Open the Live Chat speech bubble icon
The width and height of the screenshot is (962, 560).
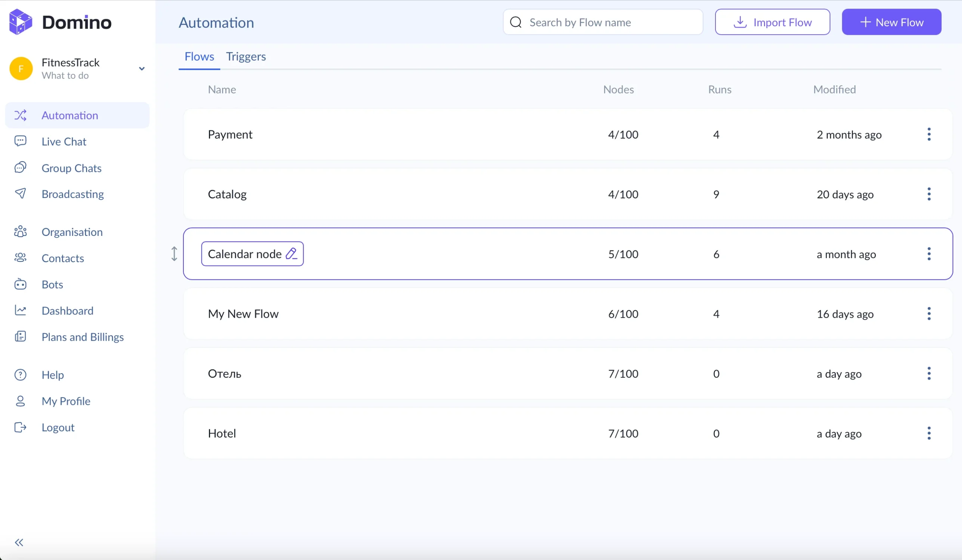20,141
